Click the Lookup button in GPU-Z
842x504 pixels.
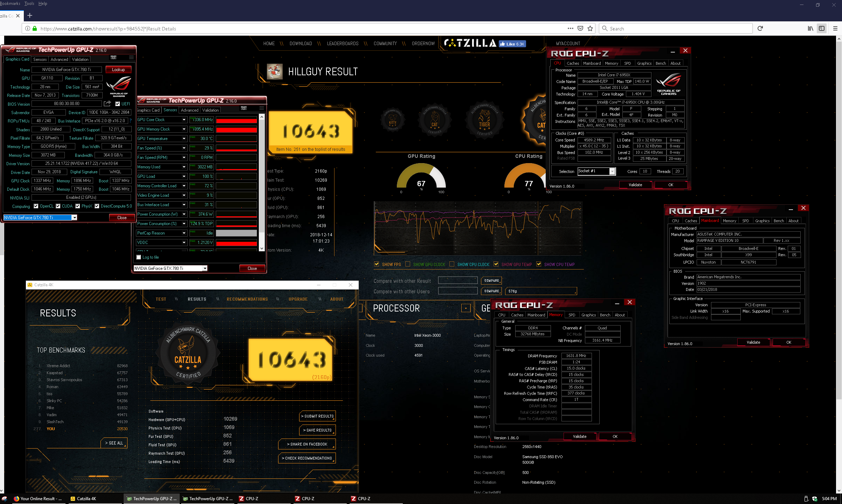coord(118,70)
